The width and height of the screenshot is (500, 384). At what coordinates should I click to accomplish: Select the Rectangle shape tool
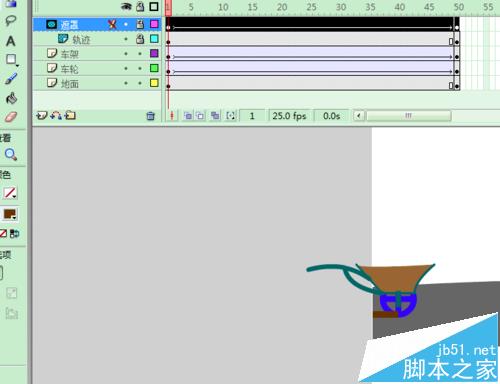11,60
